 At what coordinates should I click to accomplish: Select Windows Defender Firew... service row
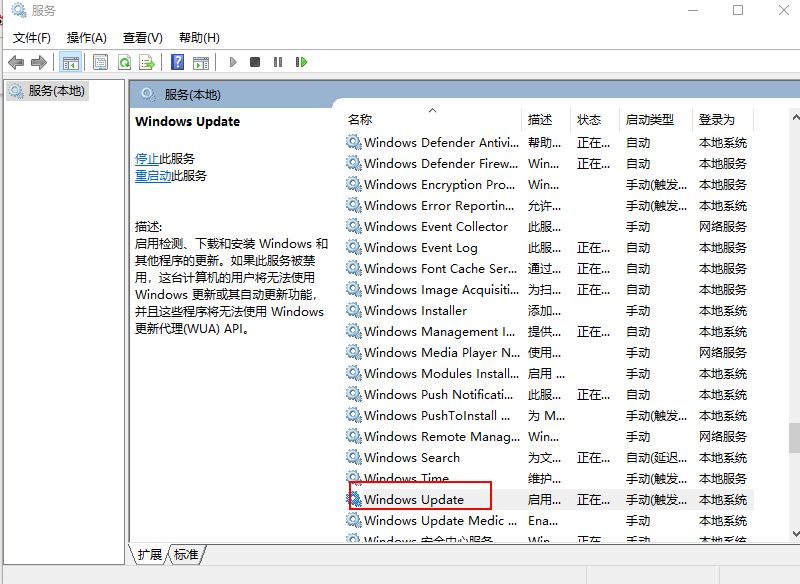(x=549, y=164)
